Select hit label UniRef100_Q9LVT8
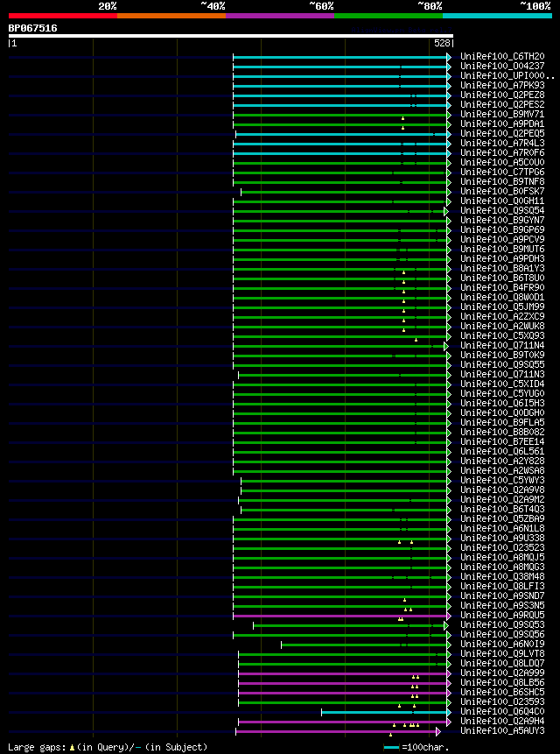 (502, 654)
